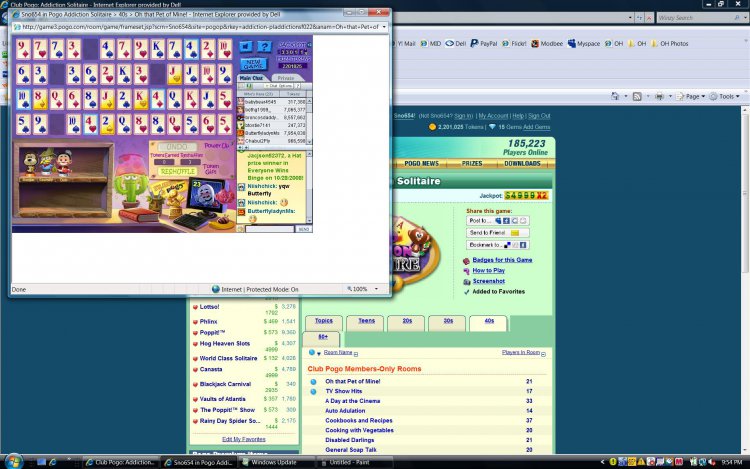The image size is (750, 469).
Task: Select the gold Jack card in second row
Action: [174, 73]
